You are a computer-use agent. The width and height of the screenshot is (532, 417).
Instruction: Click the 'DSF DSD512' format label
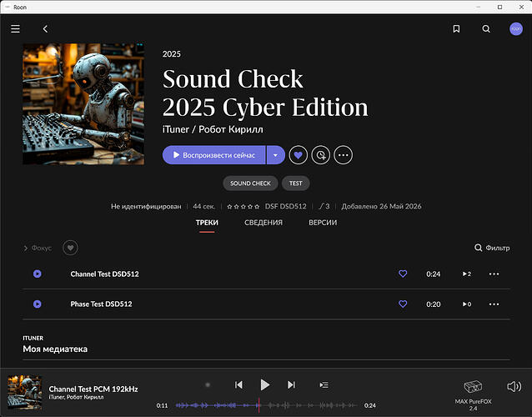pos(285,206)
